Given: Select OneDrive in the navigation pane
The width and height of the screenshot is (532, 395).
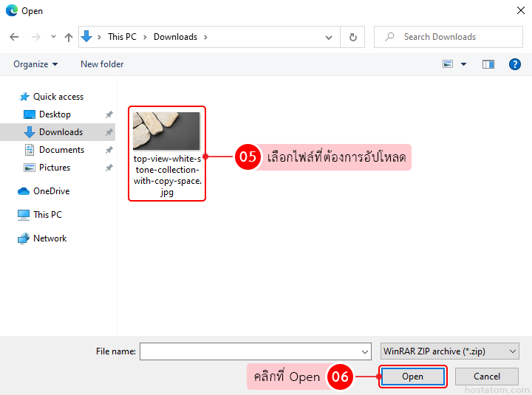Looking at the screenshot, I should click(51, 191).
